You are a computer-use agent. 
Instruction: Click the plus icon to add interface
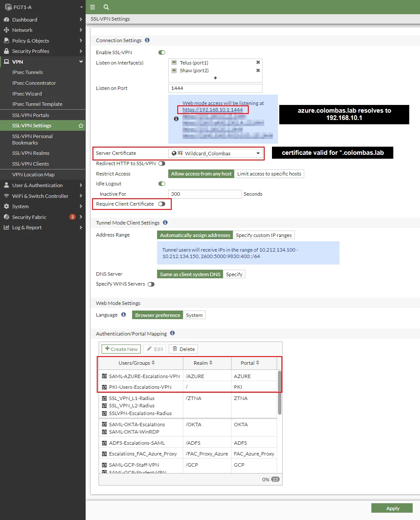pyautogui.click(x=215, y=78)
